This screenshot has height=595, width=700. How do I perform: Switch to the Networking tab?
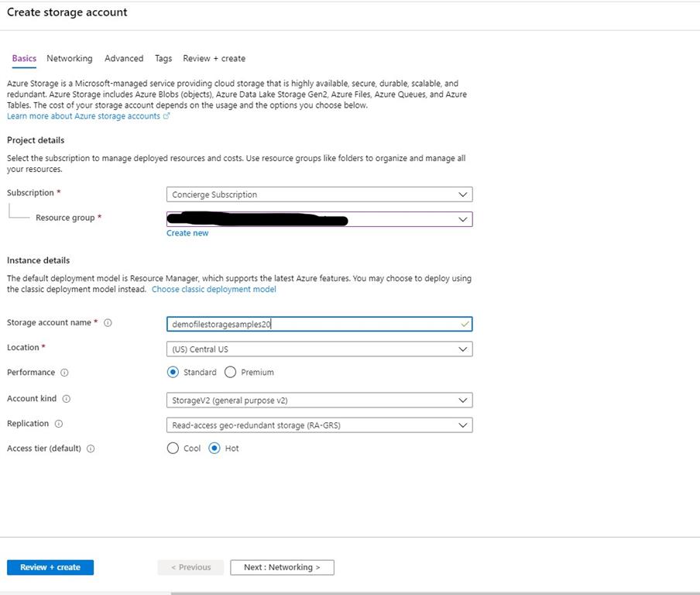69,59
